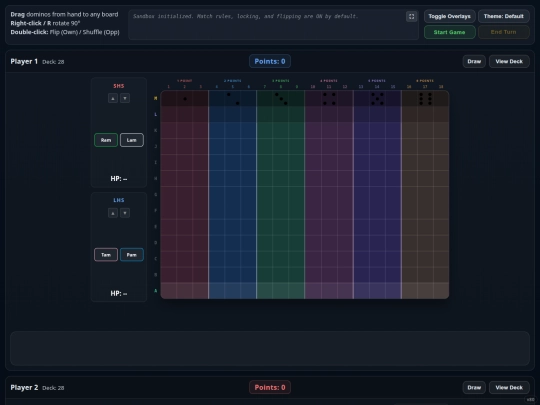This screenshot has height=405, width=540.
Task: Select the five-pip die in row M
Action: click(377, 99)
